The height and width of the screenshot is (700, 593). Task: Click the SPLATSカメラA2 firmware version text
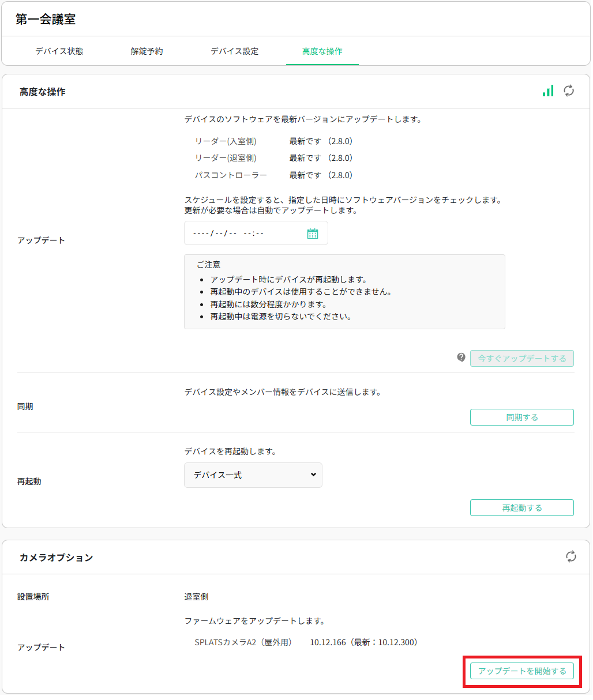(x=363, y=642)
